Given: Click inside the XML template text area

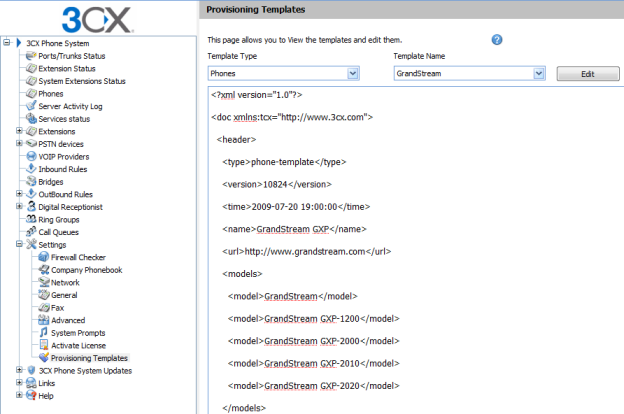Looking at the screenshot, I should click(415, 251).
